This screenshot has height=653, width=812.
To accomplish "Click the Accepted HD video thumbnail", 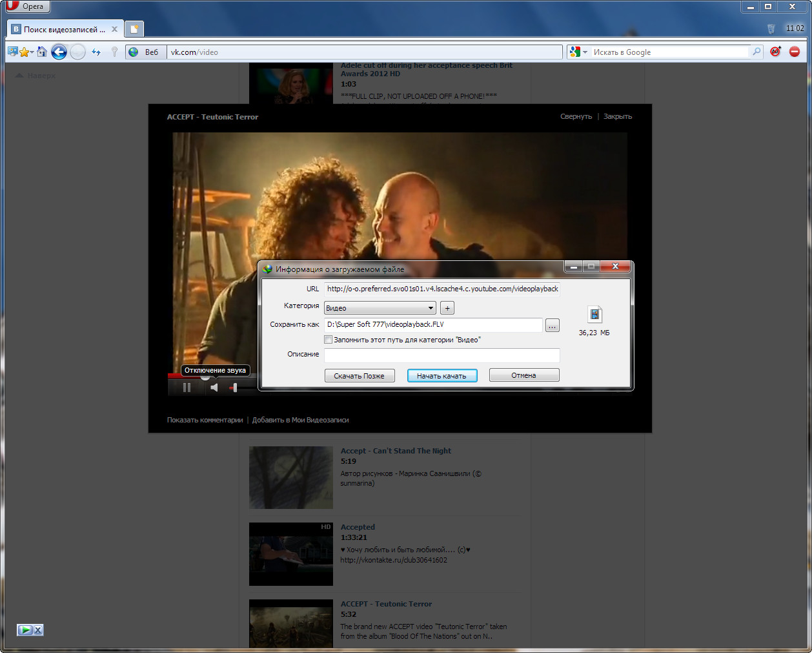I will (x=291, y=554).
